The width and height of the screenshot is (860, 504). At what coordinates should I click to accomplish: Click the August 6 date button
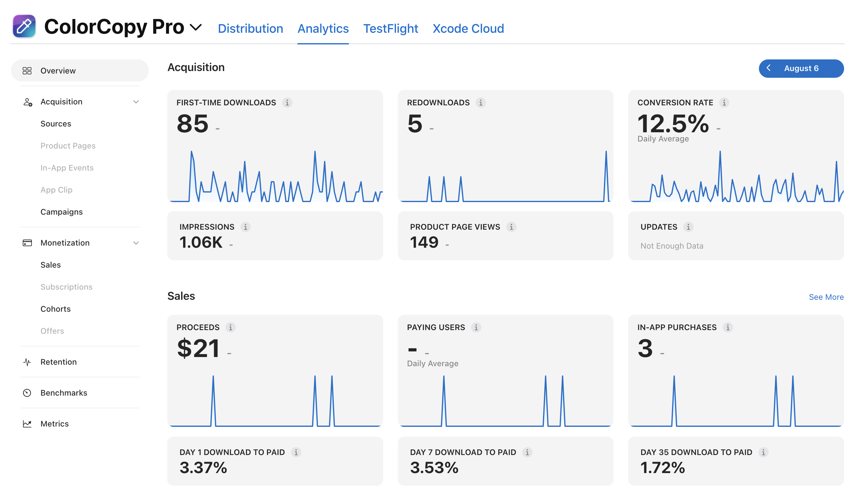801,68
